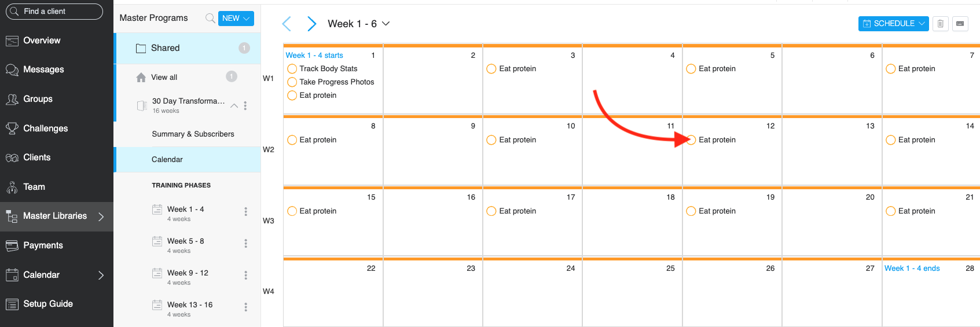The height and width of the screenshot is (327, 980).
Task: Click the trash delete icon
Action: pyautogui.click(x=940, y=24)
